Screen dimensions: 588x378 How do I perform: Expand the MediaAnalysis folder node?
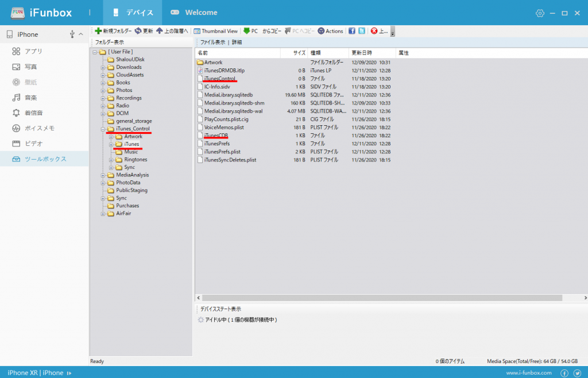(103, 175)
